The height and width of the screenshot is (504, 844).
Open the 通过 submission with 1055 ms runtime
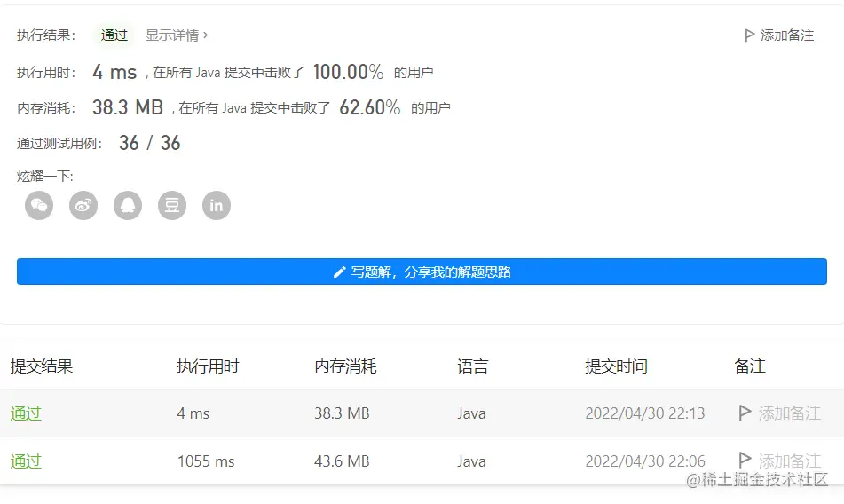click(26, 461)
